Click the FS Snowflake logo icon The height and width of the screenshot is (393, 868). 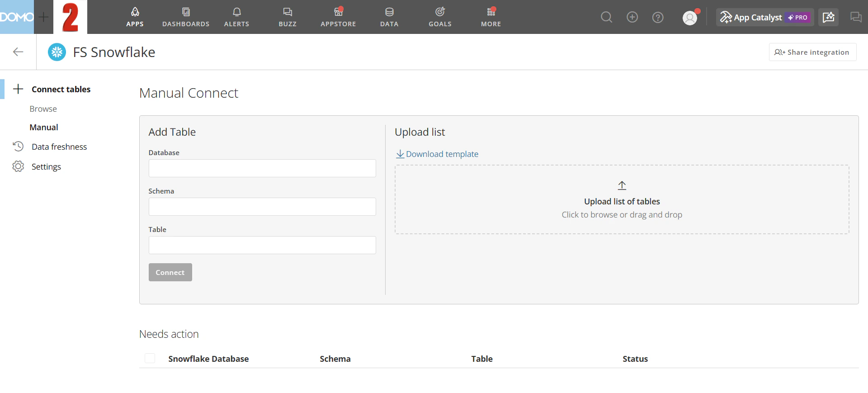click(57, 52)
